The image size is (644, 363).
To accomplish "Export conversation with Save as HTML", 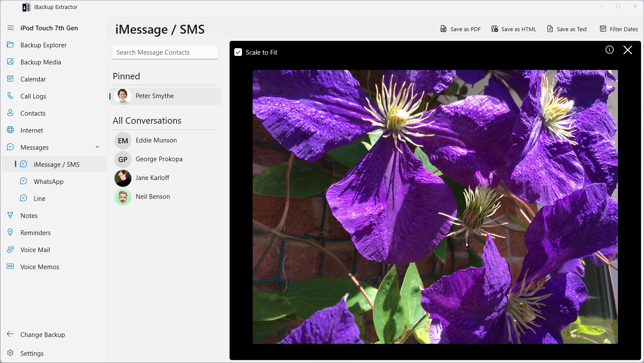I will (x=514, y=29).
